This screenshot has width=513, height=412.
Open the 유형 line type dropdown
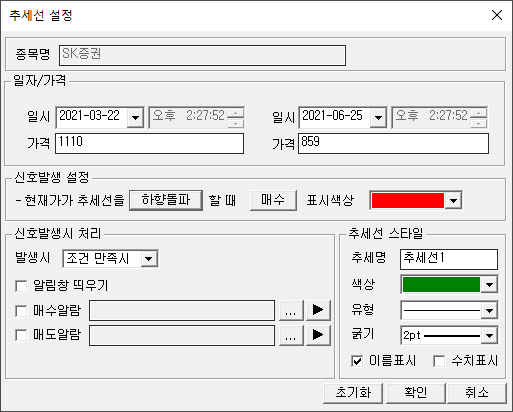point(489,311)
